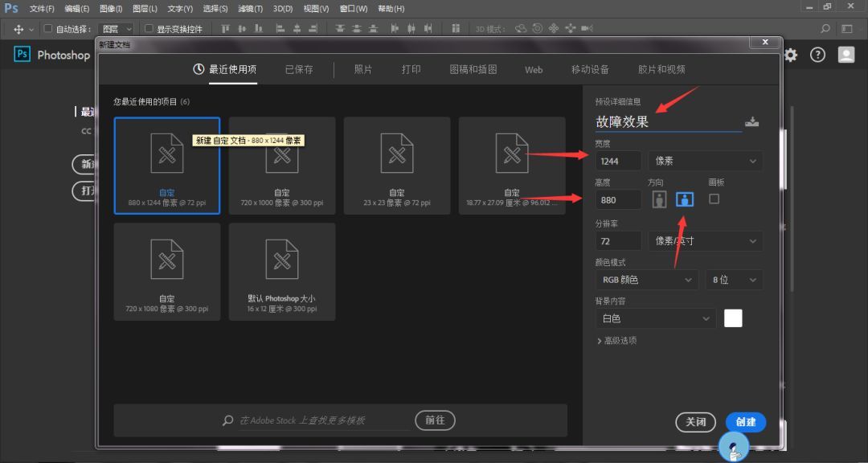The width and height of the screenshot is (868, 463).
Task: Click 3D rotate mode icon
Action: click(520, 29)
